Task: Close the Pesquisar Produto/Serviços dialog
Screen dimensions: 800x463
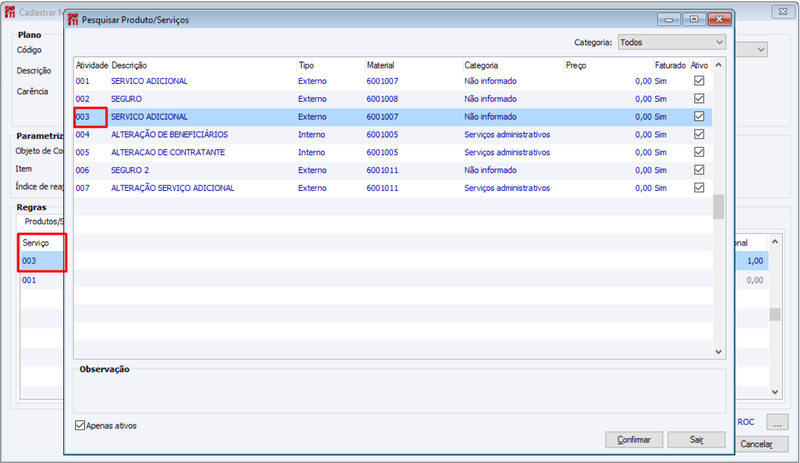Action: pos(719,19)
